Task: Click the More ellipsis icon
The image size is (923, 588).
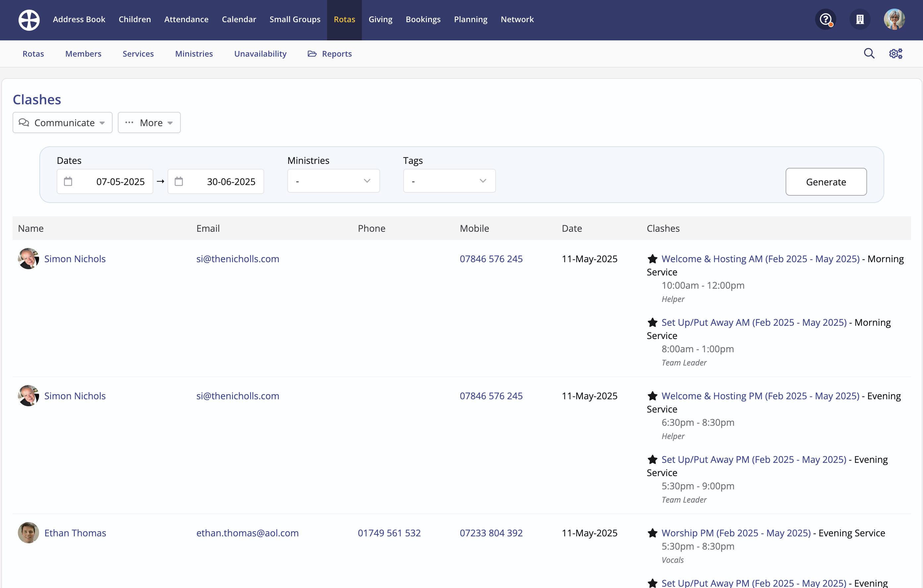Action: [x=129, y=122]
